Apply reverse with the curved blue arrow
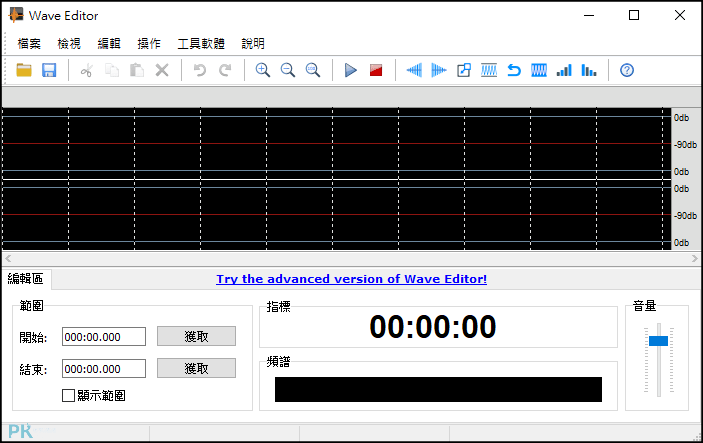Screen dimensions: 703x443 514,70
